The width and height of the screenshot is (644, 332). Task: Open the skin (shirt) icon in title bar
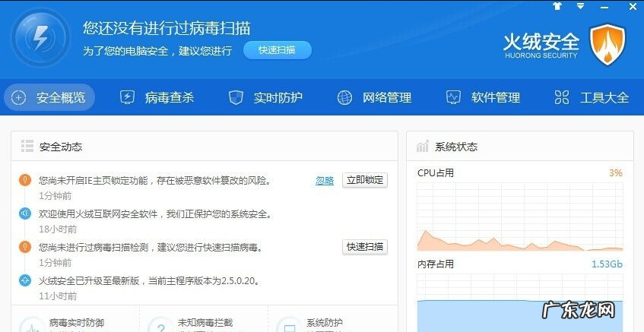(557, 6)
